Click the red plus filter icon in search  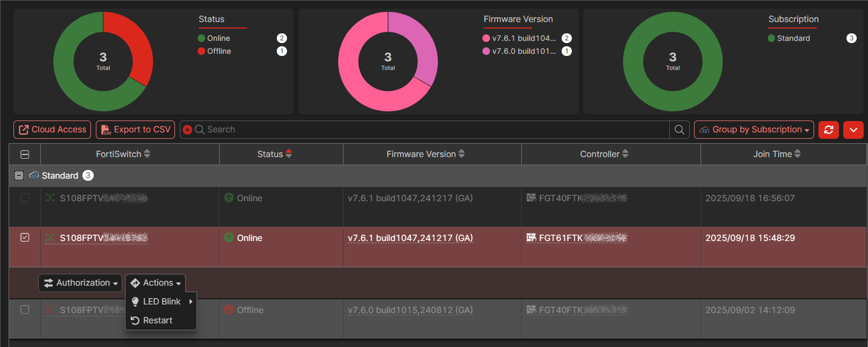pyautogui.click(x=187, y=130)
